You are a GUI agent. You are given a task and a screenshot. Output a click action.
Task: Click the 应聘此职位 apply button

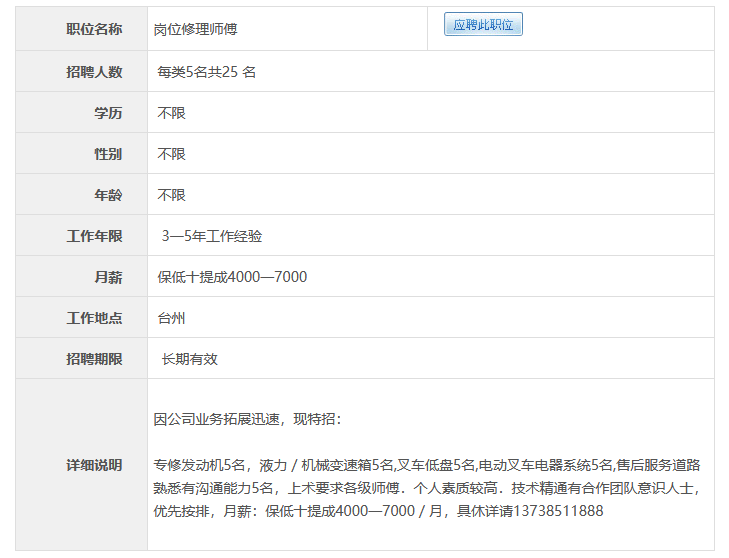click(x=483, y=24)
